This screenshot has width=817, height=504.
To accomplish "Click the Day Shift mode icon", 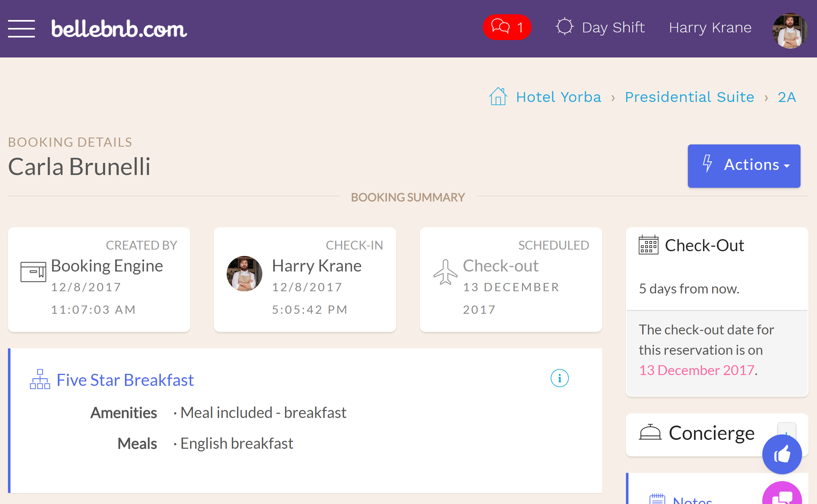I will coord(564,27).
